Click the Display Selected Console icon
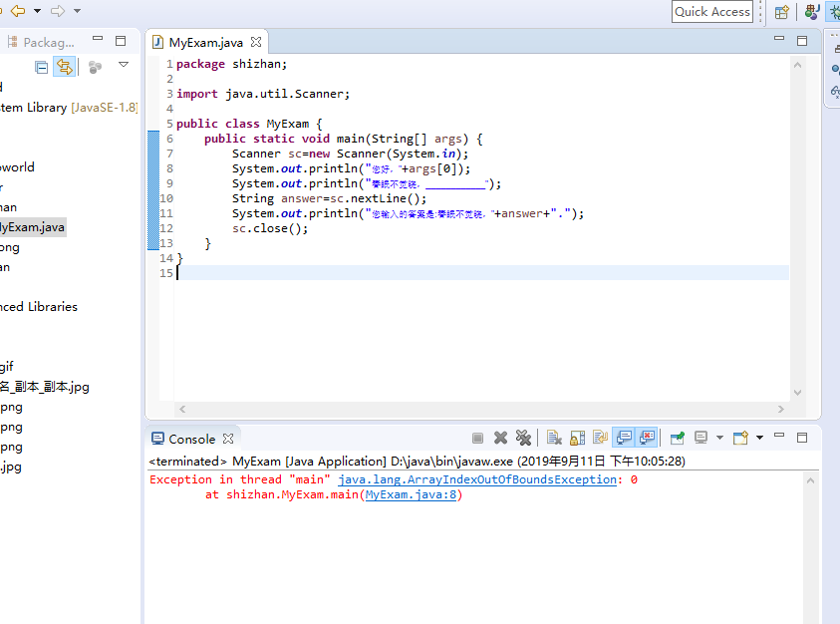The width and height of the screenshot is (840, 624). click(700, 438)
